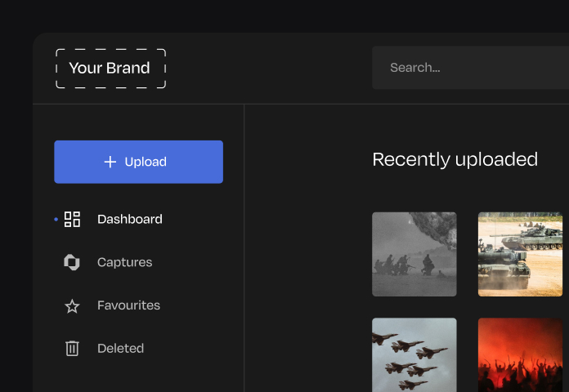Open the red crowd thumbnail

pos(521,355)
